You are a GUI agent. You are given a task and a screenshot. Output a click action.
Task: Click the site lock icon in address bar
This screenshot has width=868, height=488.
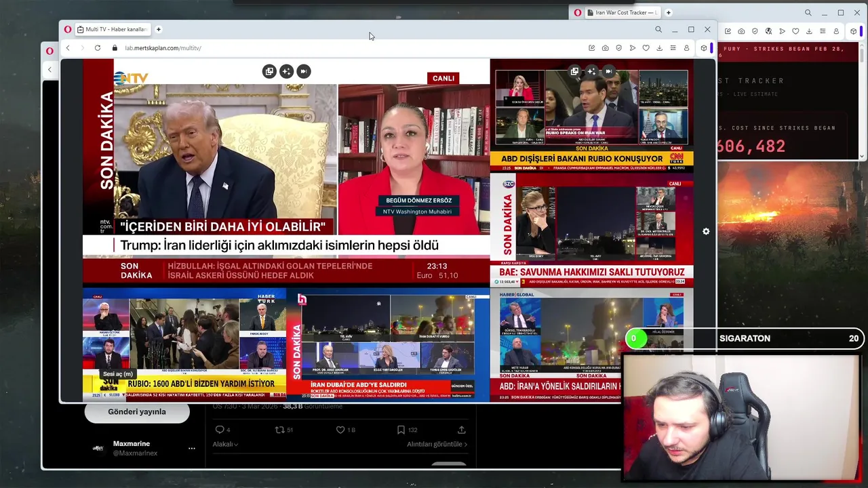115,48
